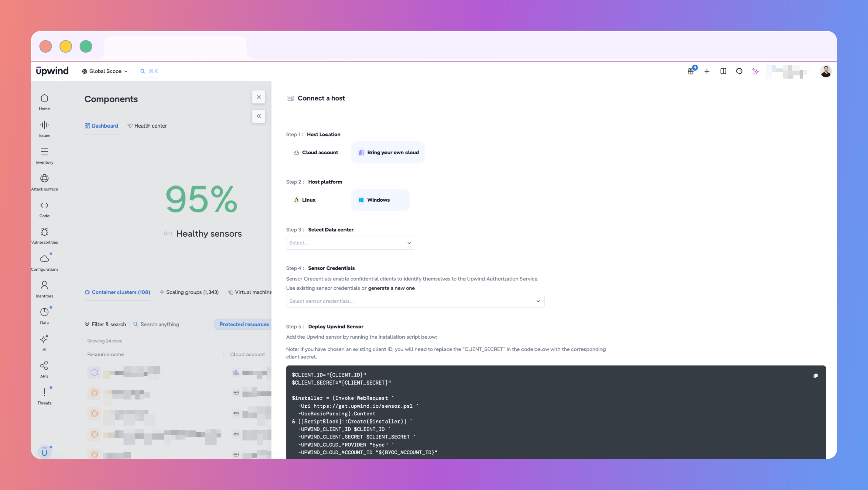This screenshot has height=490, width=868.
Task: Collapse the panel with double-chevron button
Action: pos(259,116)
